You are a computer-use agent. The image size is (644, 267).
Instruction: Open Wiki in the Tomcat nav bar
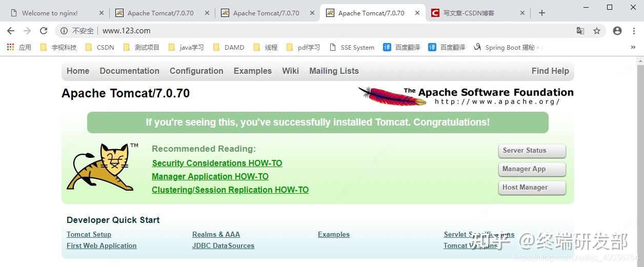tap(290, 71)
